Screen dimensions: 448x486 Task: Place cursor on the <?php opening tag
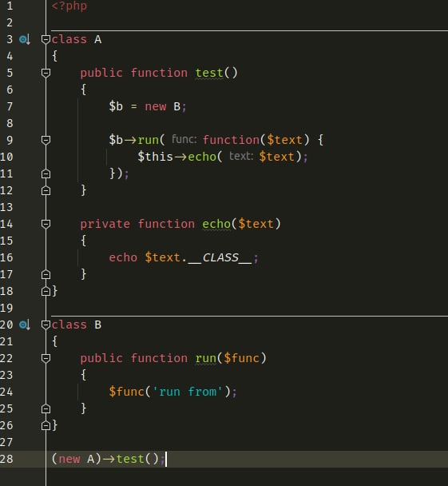point(69,6)
